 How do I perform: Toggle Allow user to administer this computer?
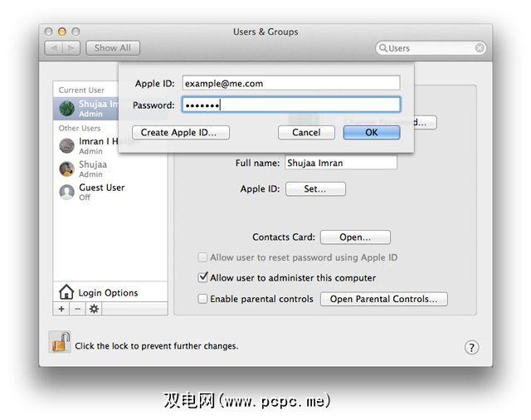[202, 278]
